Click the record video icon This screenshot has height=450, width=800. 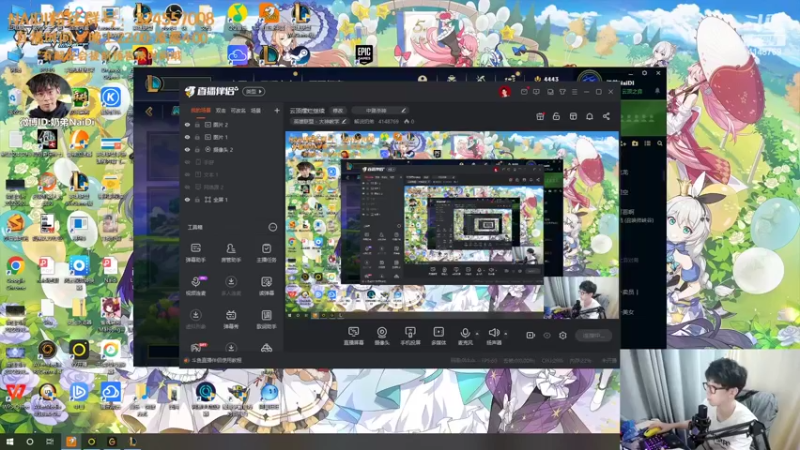531,335
